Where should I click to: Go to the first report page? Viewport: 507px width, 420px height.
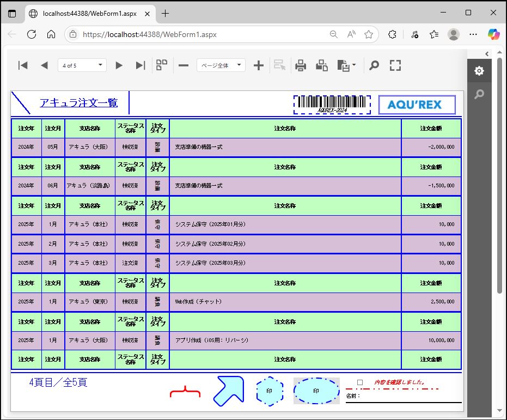[x=23, y=65]
